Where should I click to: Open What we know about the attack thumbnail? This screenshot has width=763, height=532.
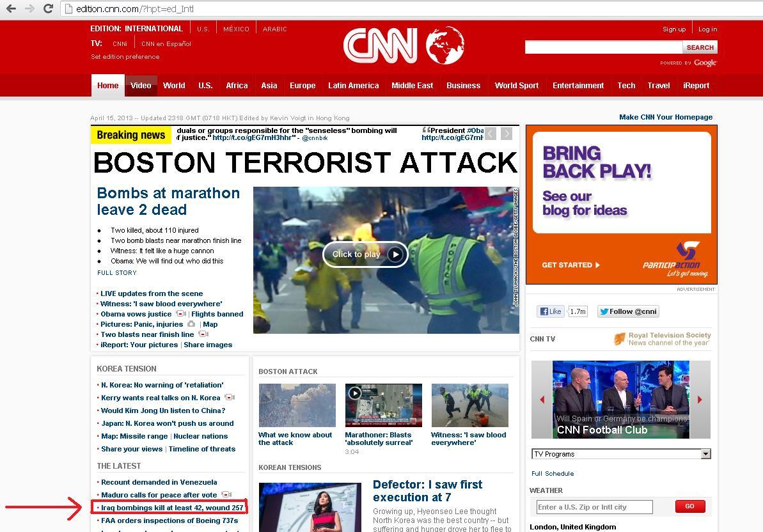click(x=297, y=405)
